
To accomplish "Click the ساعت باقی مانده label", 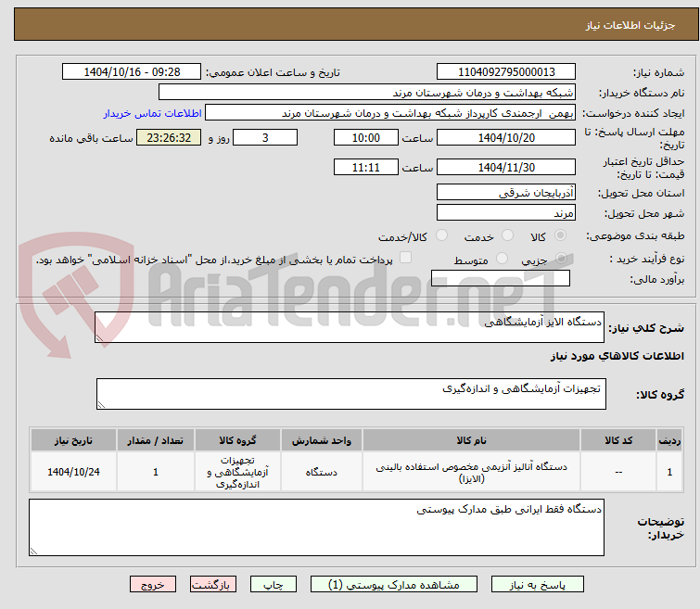I will click(91, 138).
